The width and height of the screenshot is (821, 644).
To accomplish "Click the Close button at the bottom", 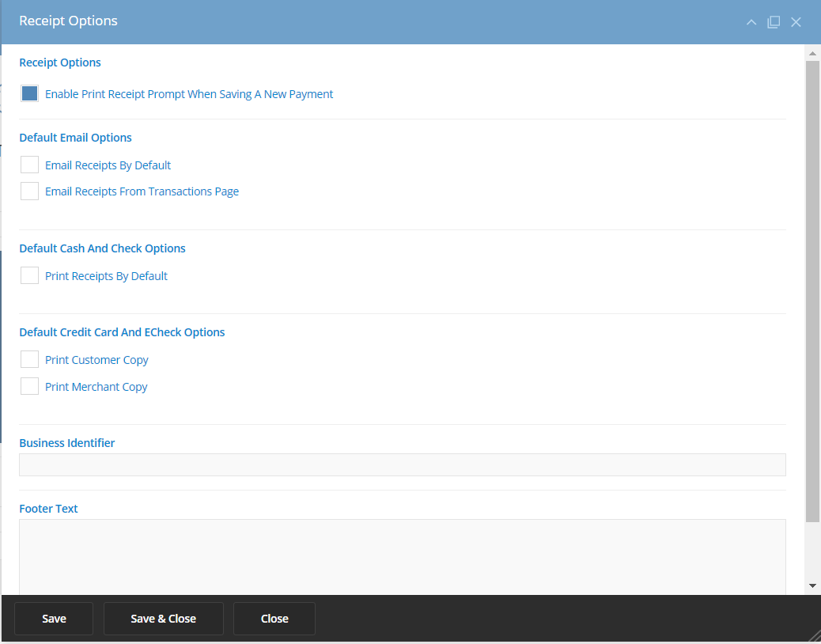I will point(274,618).
